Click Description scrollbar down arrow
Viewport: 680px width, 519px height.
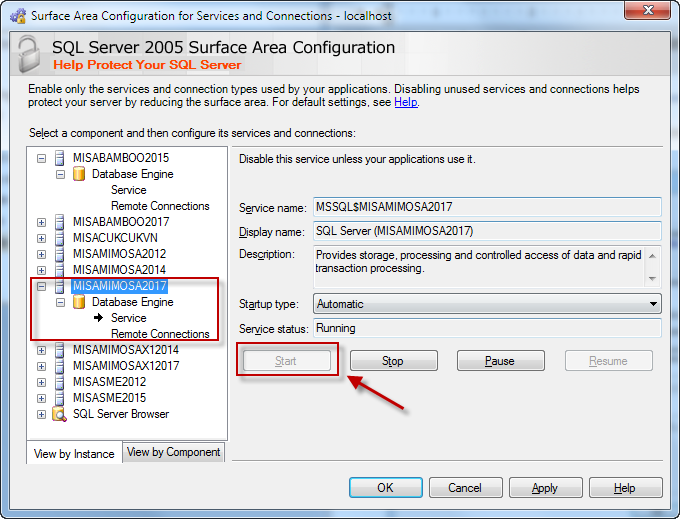pos(652,278)
